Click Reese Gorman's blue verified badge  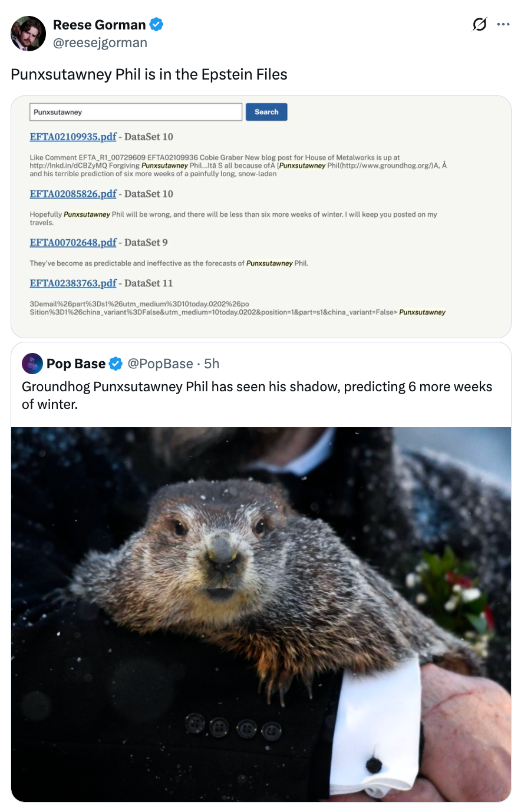click(156, 25)
